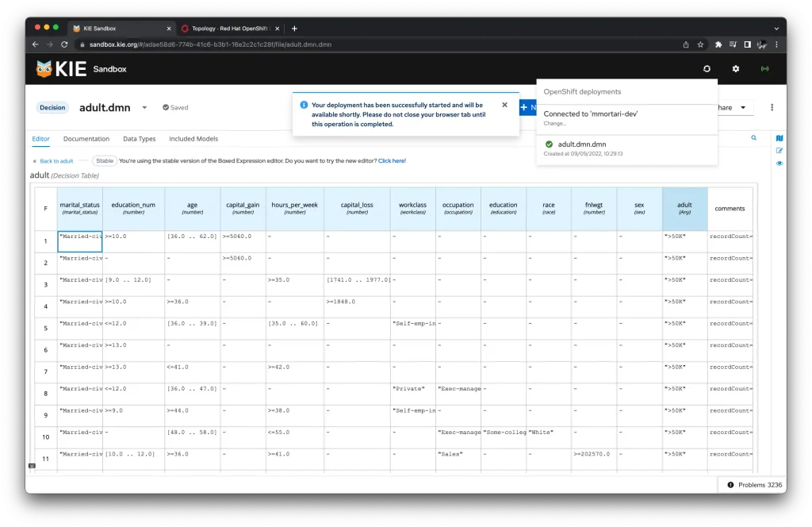The height and width of the screenshot is (527, 812).
Task: Select the hours_per_week column header
Action: pos(295,208)
